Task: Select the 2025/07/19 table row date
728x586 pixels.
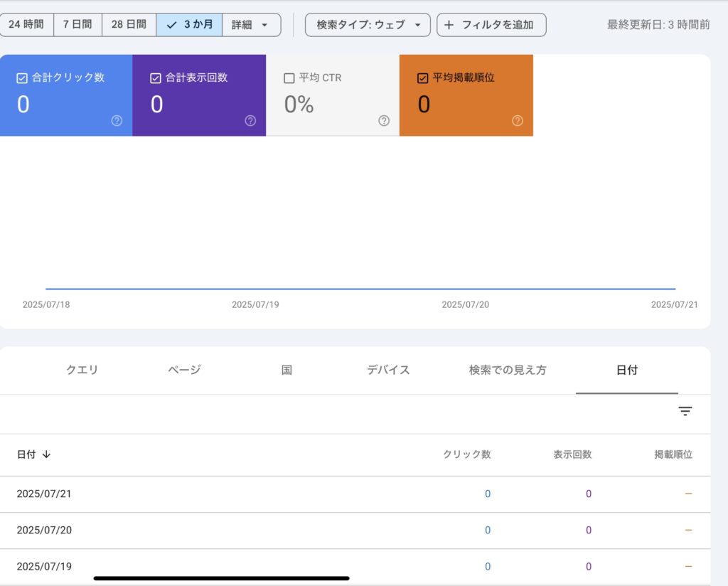Action: (44, 567)
